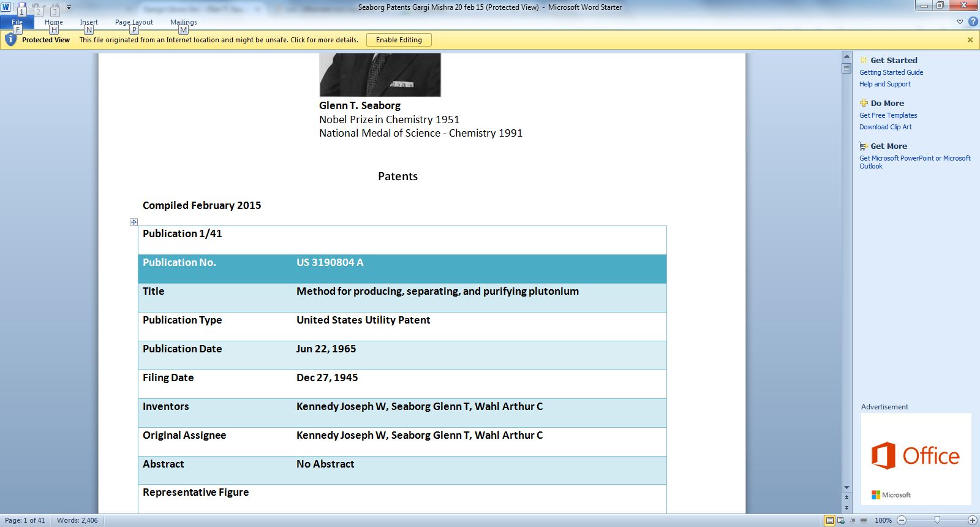Open Word Help question mark icon
Viewport: 980px width, 527px height.
[973, 21]
